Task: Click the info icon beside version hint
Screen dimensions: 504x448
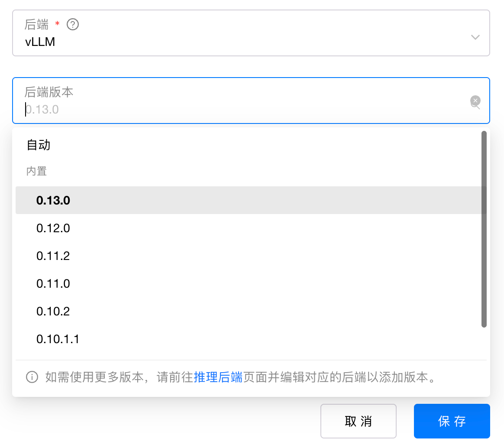Action: (32, 377)
